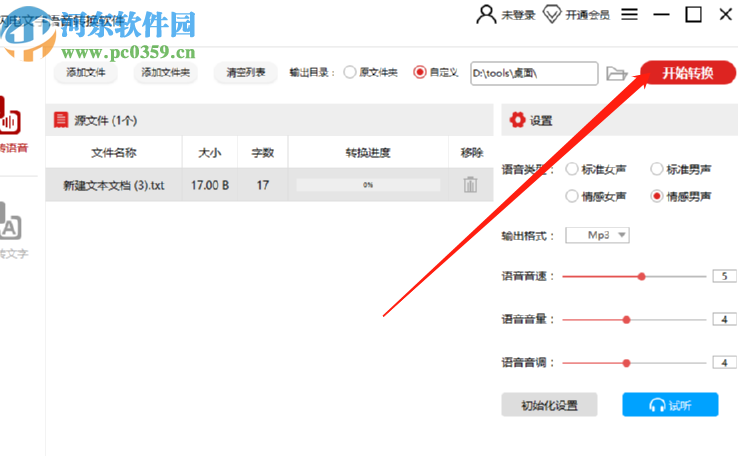Open the 开通会员 membership link
The image size is (738, 456).
tap(587, 15)
